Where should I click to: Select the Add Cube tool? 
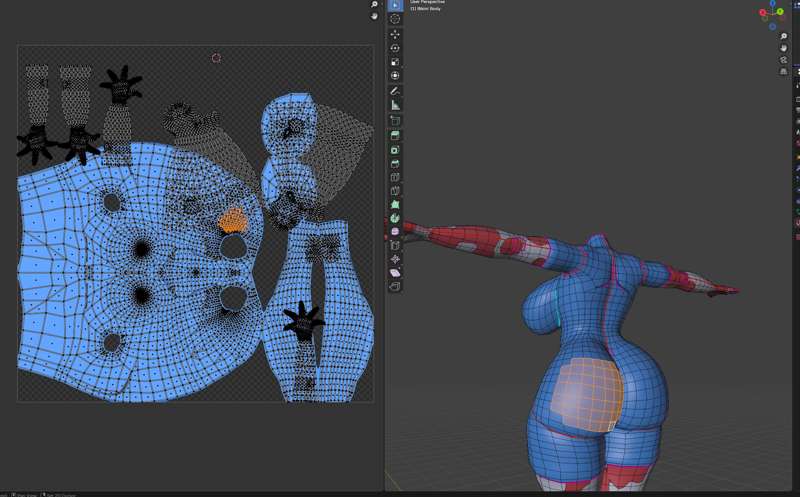click(395, 121)
